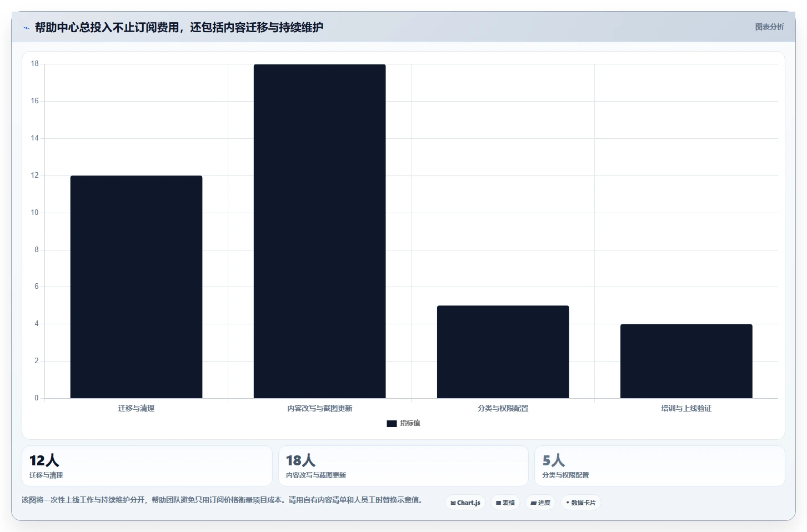807x532 pixels.
Task: Click the 指标值 legend text
Action: 410,423
